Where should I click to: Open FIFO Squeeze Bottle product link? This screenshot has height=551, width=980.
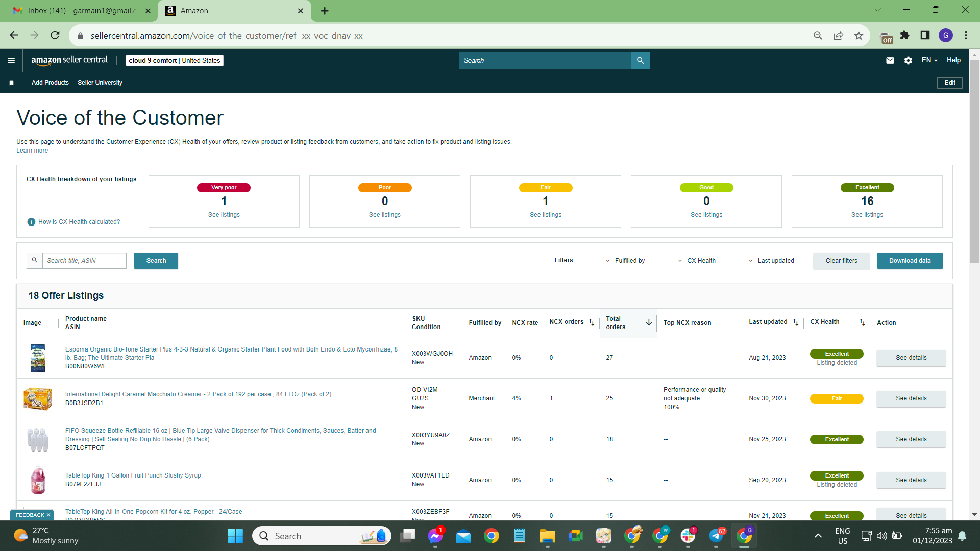pyautogui.click(x=220, y=435)
